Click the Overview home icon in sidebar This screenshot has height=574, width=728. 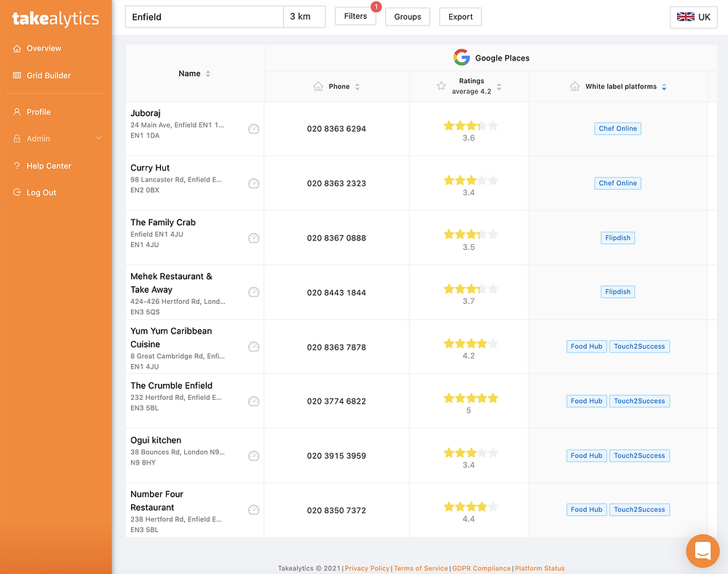17,48
